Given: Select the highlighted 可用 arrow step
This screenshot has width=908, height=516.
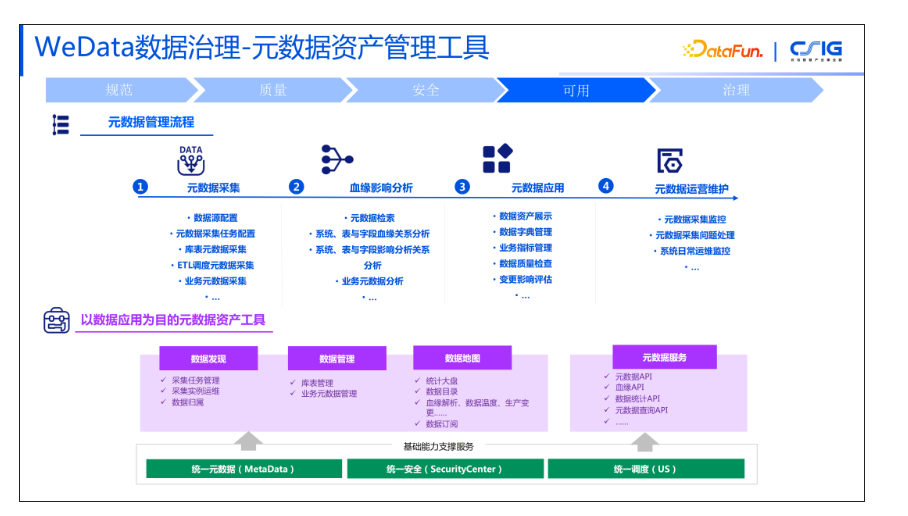Looking at the screenshot, I should (x=576, y=90).
